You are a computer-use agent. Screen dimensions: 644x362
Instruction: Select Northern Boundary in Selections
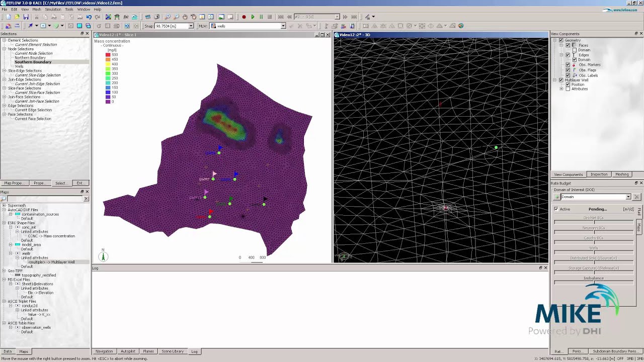coord(30,58)
